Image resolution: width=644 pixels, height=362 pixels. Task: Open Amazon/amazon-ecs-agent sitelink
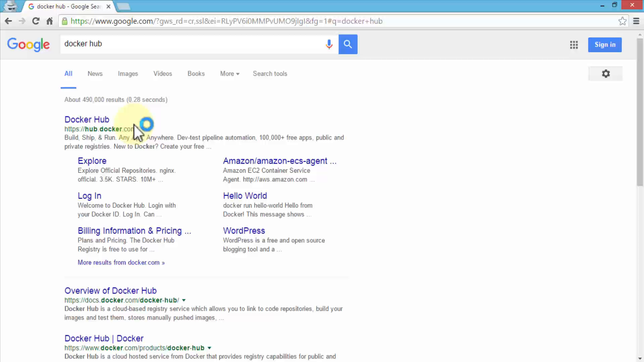[x=280, y=161]
